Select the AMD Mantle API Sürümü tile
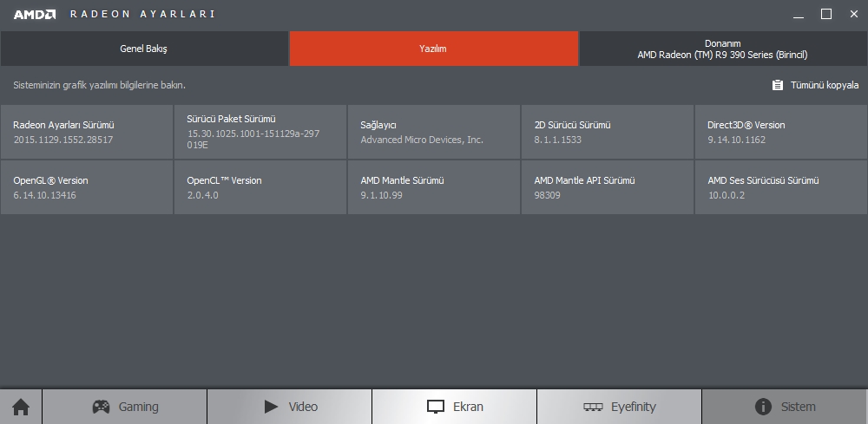Viewport: 868px width, 424px height. [608, 187]
